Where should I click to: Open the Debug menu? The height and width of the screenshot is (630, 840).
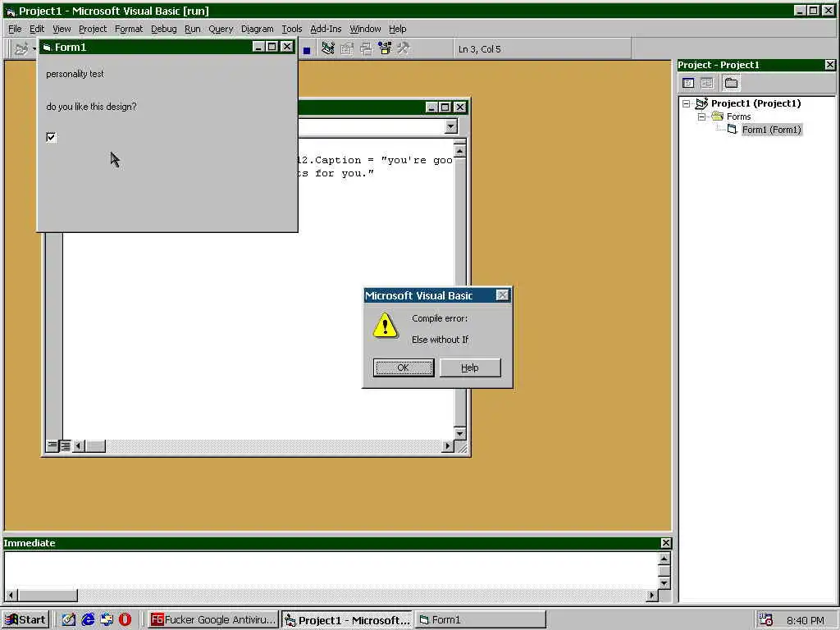click(163, 29)
